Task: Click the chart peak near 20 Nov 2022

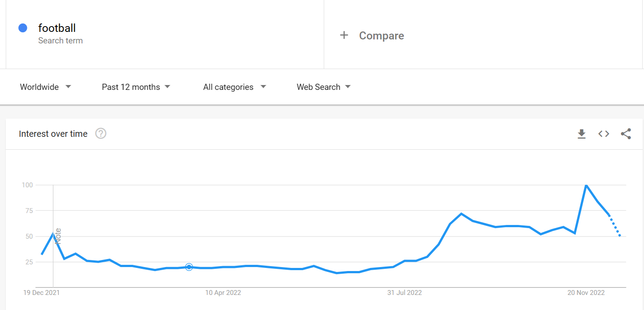Action: click(x=586, y=185)
